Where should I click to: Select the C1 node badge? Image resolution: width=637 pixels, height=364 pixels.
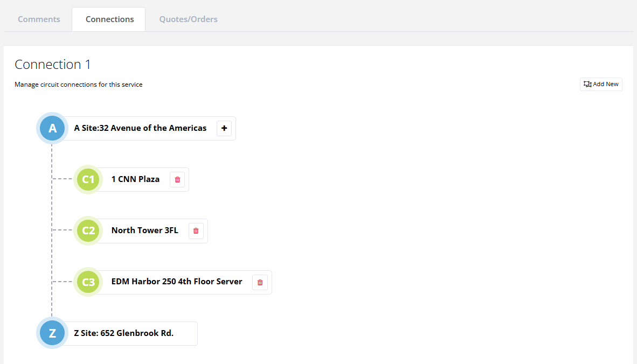[x=88, y=179]
